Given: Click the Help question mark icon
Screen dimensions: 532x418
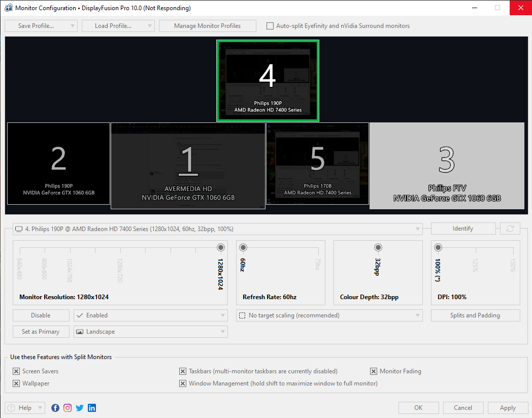Looking at the screenshot, I should 11,408.
